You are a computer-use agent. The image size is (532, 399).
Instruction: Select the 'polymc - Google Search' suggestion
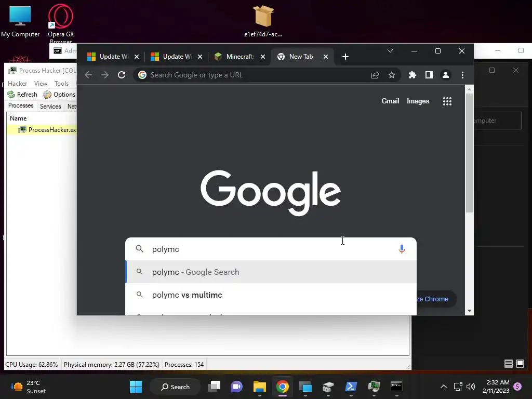click(271, 272)
